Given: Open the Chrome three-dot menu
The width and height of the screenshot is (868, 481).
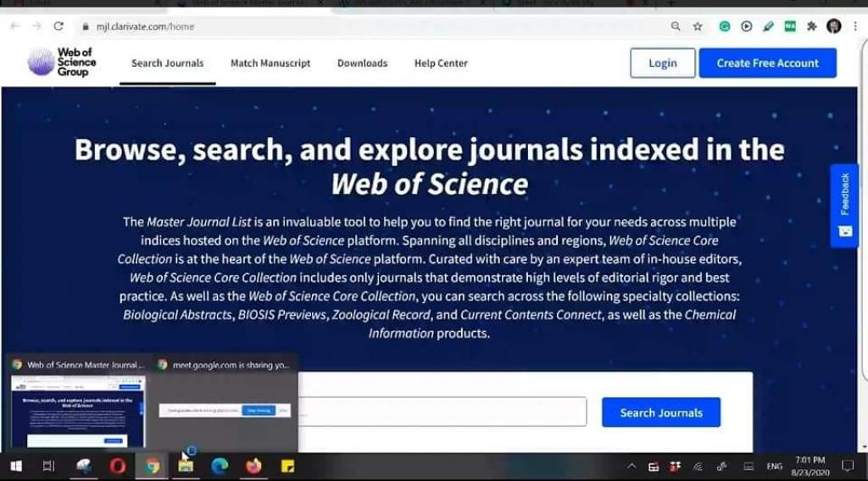Looking at the screenshot, I should click(x=854, y=26).
